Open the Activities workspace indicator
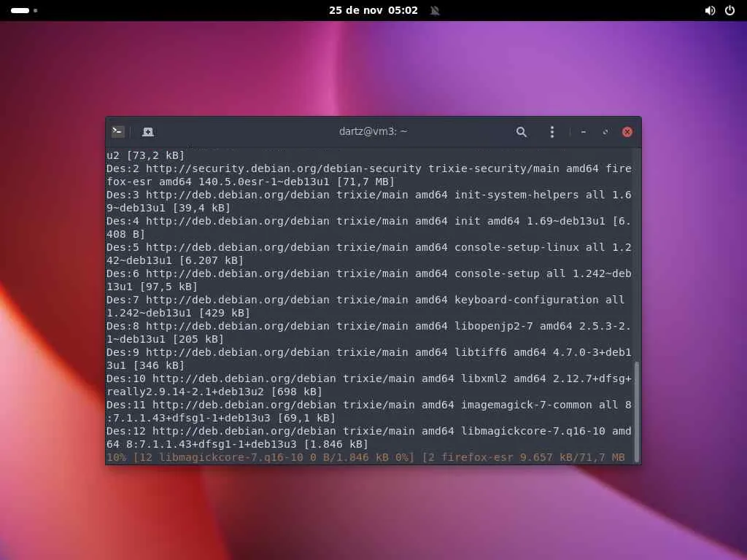Image resolution: width=747 pixels, height=560 pixels. click(x=24, y=10)
